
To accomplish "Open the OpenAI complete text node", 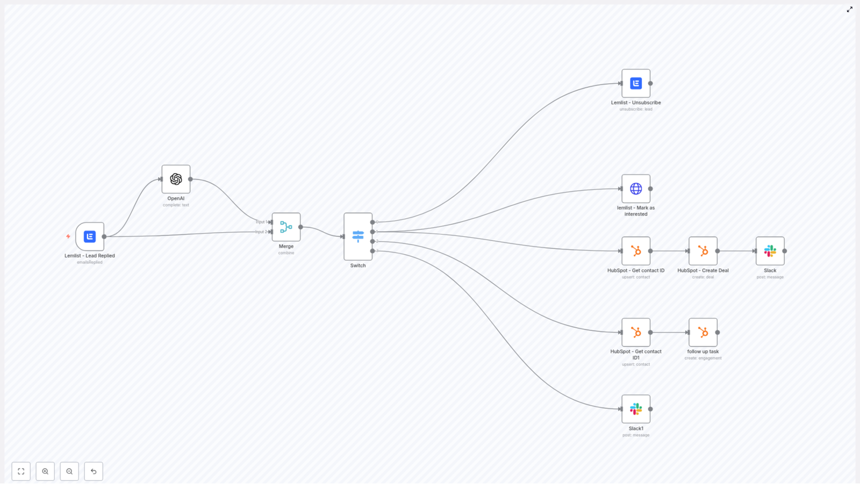I will (x=176, y=179).
